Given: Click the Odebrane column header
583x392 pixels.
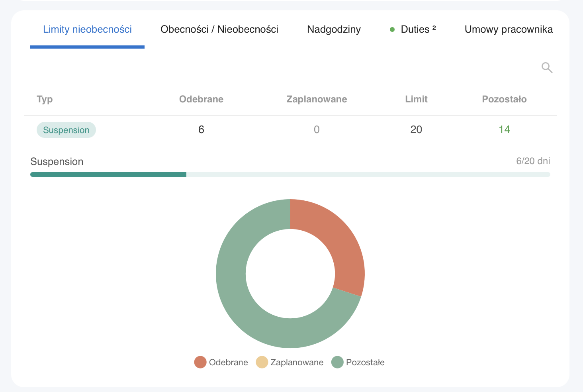Looking at the screenshot, I should tap(201, 99).
